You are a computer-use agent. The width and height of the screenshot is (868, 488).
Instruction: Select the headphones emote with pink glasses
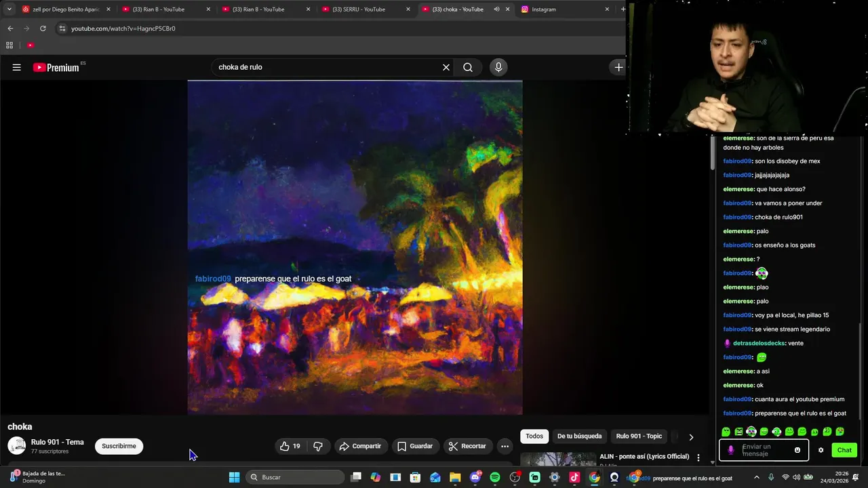pos(751,432)
